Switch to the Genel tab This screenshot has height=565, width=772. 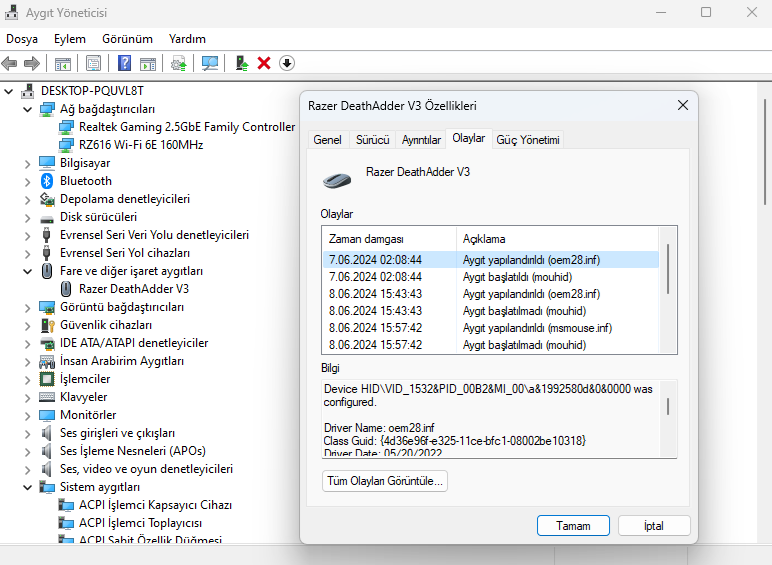click(327, 140)
